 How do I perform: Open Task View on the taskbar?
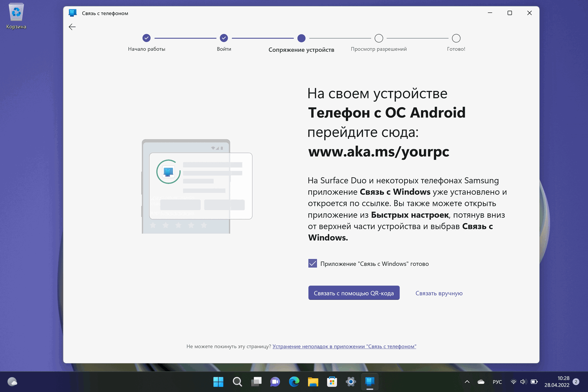coord(256,382)
